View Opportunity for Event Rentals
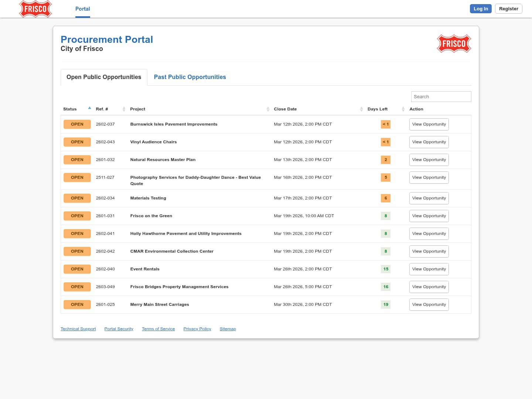Screen dimensions: 532x399 [429, 269]
